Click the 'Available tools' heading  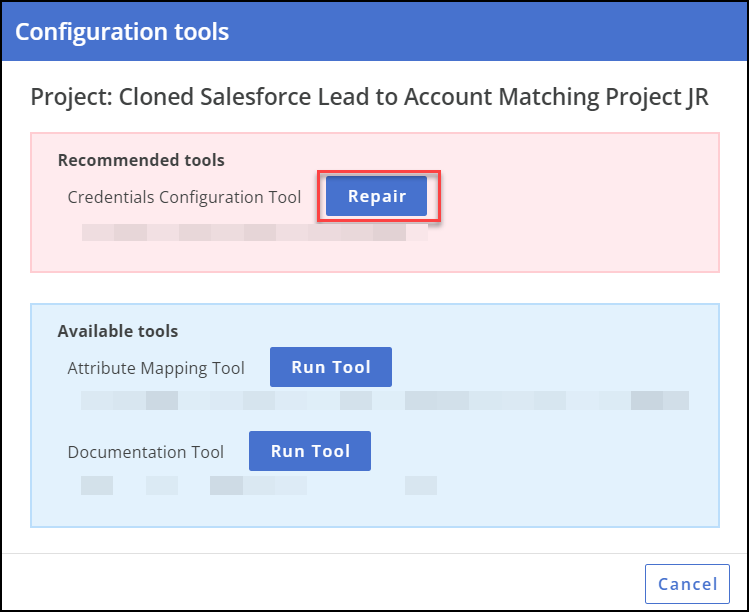point(118,331)
